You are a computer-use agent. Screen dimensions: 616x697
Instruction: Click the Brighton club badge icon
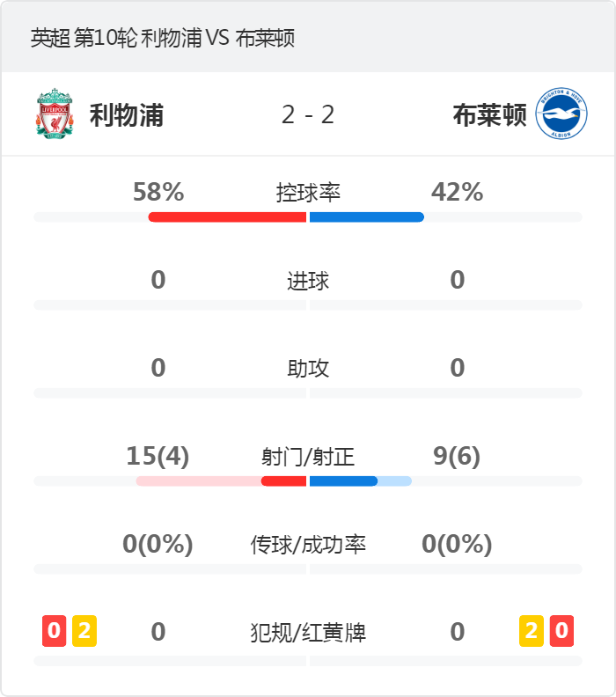(x=561, y=114)
